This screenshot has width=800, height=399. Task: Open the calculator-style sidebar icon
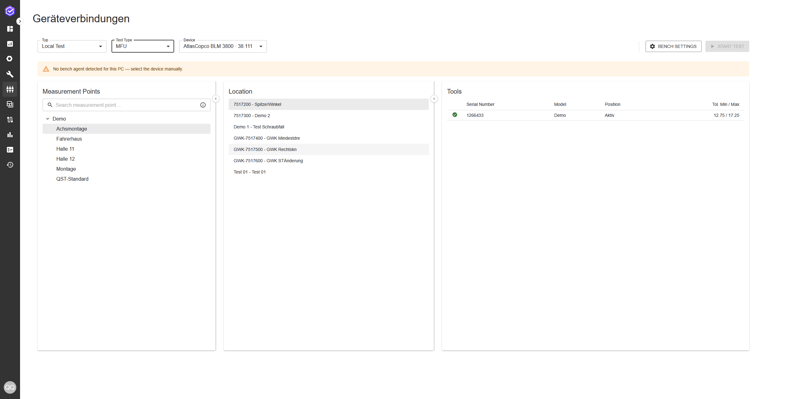[10, 105]
